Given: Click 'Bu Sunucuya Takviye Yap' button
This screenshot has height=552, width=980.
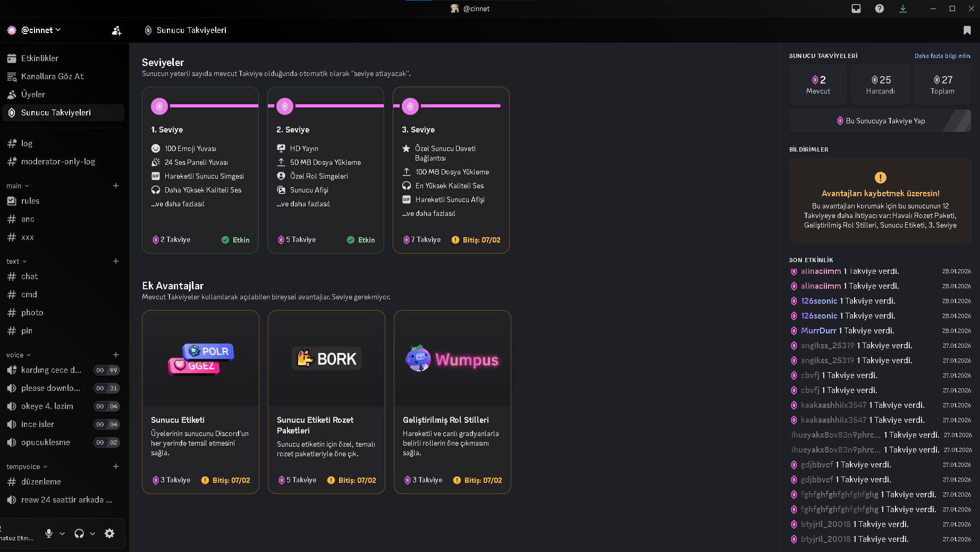Looking at the screenshot, I should pos(880,121).
